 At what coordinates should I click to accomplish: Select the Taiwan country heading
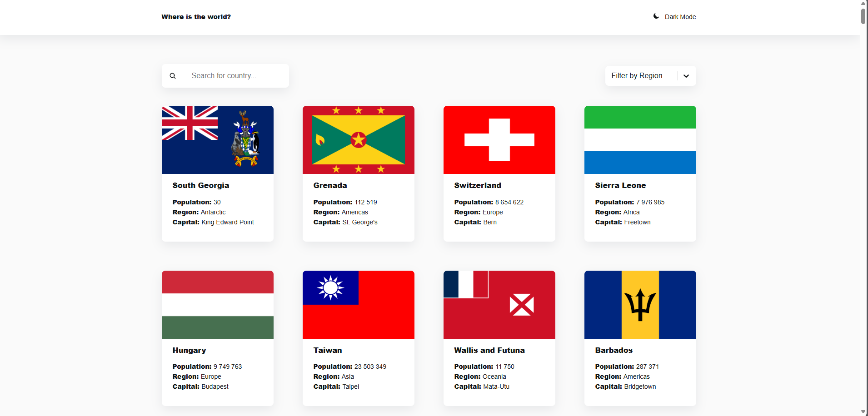(x=328, y=350)
